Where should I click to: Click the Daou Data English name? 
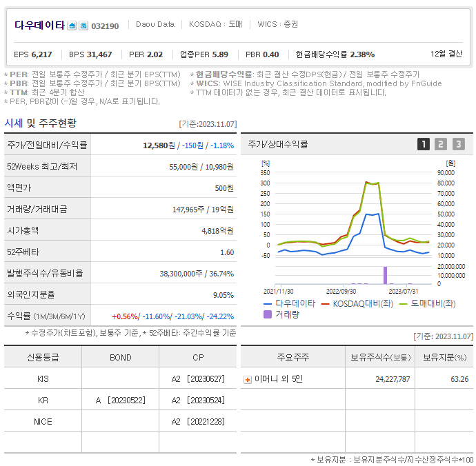tap(155, 24)
